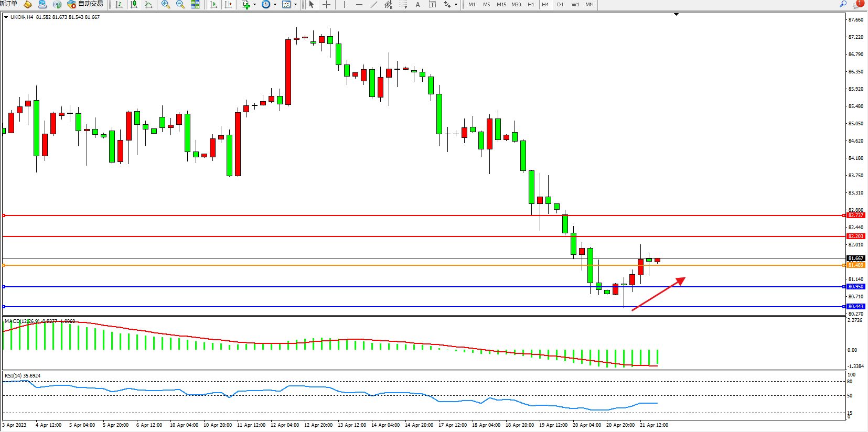Open the chat notification with badge 1
The height and width of the screenshot is (432, 868).
tap(858, 4)
